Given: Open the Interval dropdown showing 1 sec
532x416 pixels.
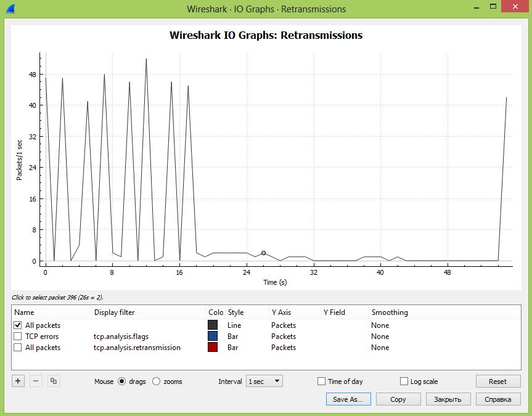Looking at the screenshot, I should click(264, 381).
